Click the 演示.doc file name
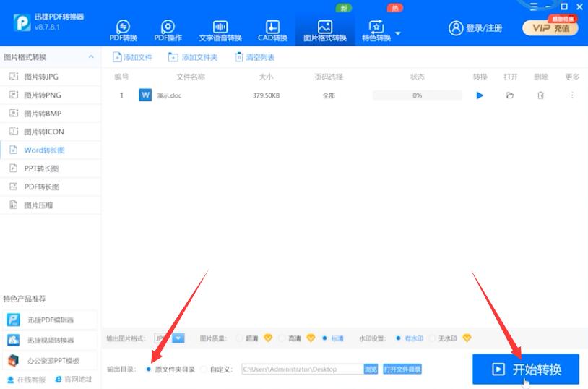Screen dimensions: 588x389 click(169, 95)
